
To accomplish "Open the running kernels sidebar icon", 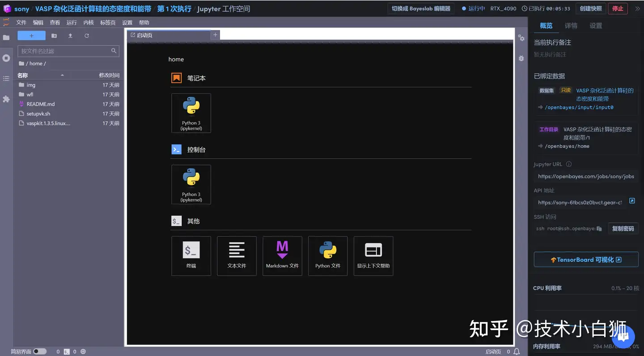I will [6, 58].
